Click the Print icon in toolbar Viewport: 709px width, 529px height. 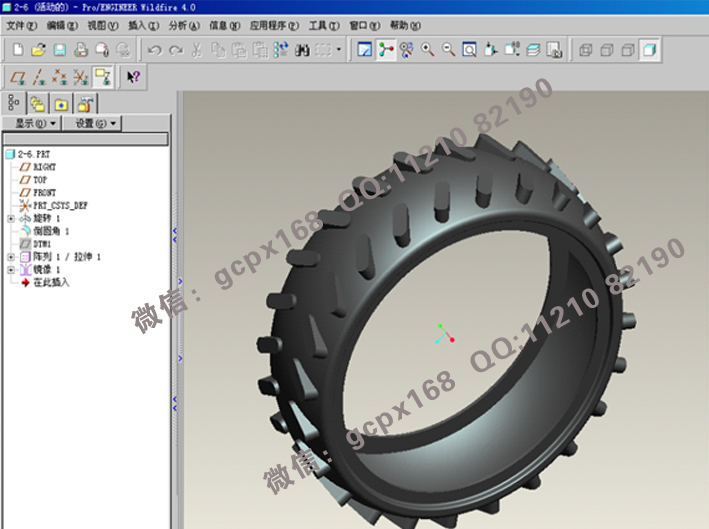pyautogui.click(x=80, y=49)
